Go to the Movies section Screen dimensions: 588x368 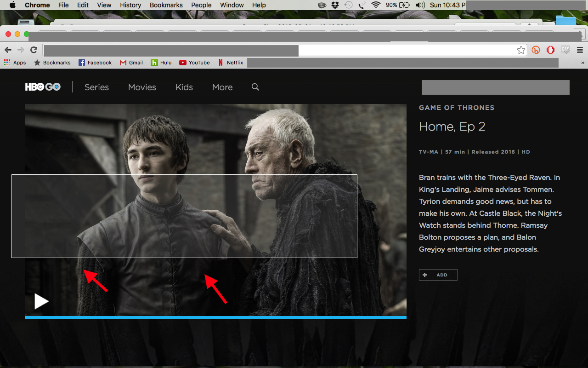click(142, 87)
